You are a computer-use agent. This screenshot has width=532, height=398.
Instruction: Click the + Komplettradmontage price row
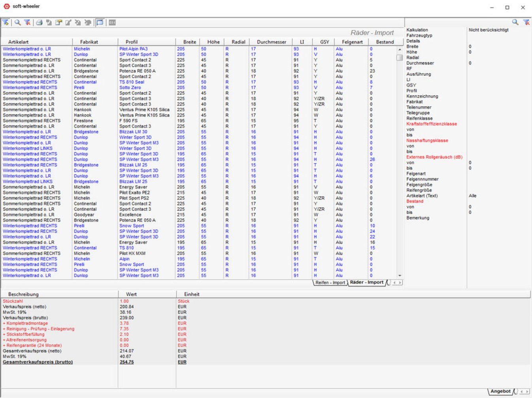coord(266,323)
